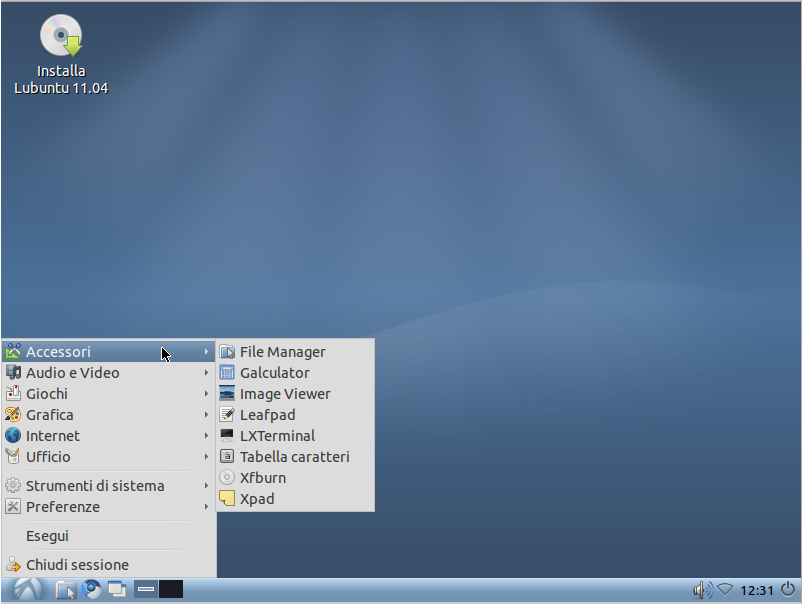802x604 pixels.
Task: Switch to the first workspace in pager
Action: (x=146, y=589)
